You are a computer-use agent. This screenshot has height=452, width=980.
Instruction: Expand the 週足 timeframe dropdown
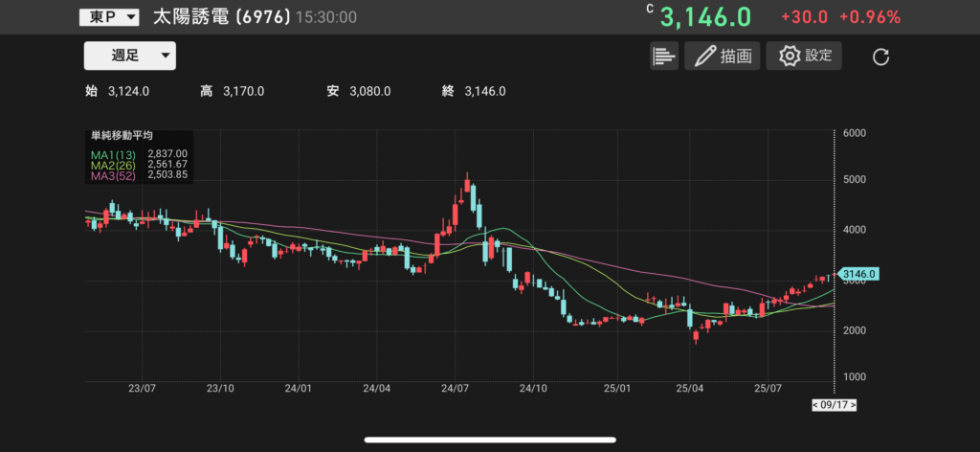[x=130, y=56]
